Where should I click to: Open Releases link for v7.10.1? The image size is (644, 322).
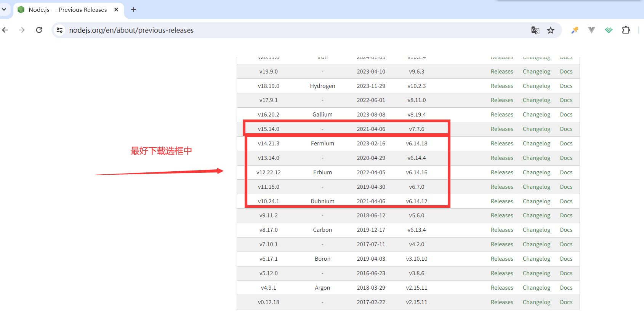tap(502, 244)
